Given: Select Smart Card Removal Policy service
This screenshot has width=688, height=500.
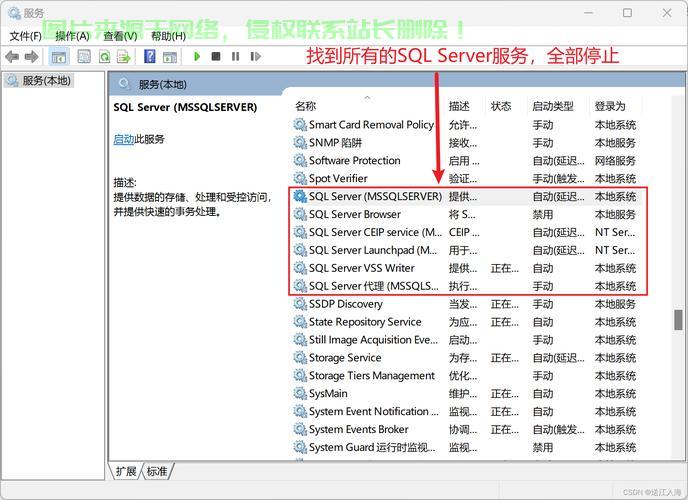Looking at the screenshot, I should point(465,125).
